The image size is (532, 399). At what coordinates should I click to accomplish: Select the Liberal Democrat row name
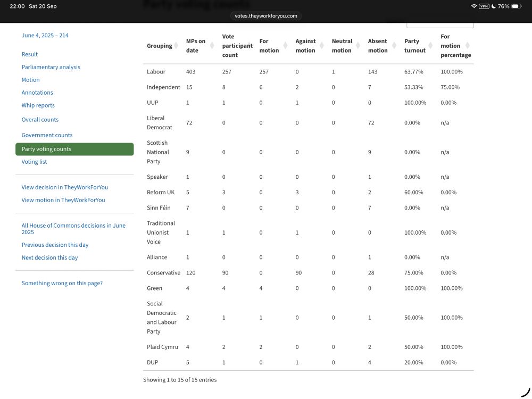point(160,123)
